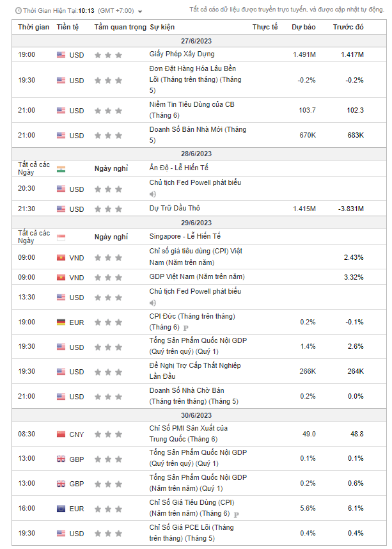The width and height of the screenshot is (392, 549).
Task: Click the Thời gian column header
Action: (x=34, y=27)
